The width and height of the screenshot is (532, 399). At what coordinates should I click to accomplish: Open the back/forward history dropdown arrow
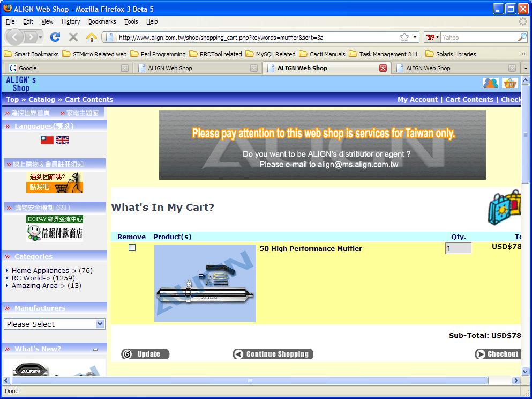tap(40, 37)
